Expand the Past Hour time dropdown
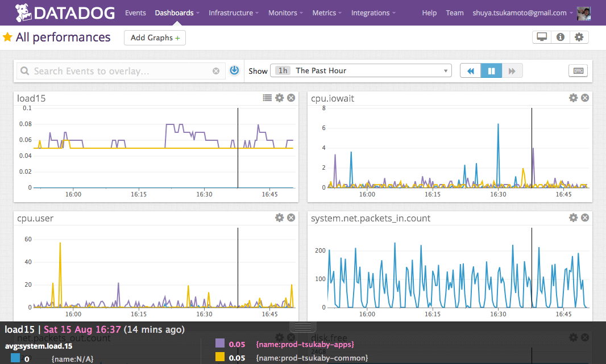 point(360,71)
